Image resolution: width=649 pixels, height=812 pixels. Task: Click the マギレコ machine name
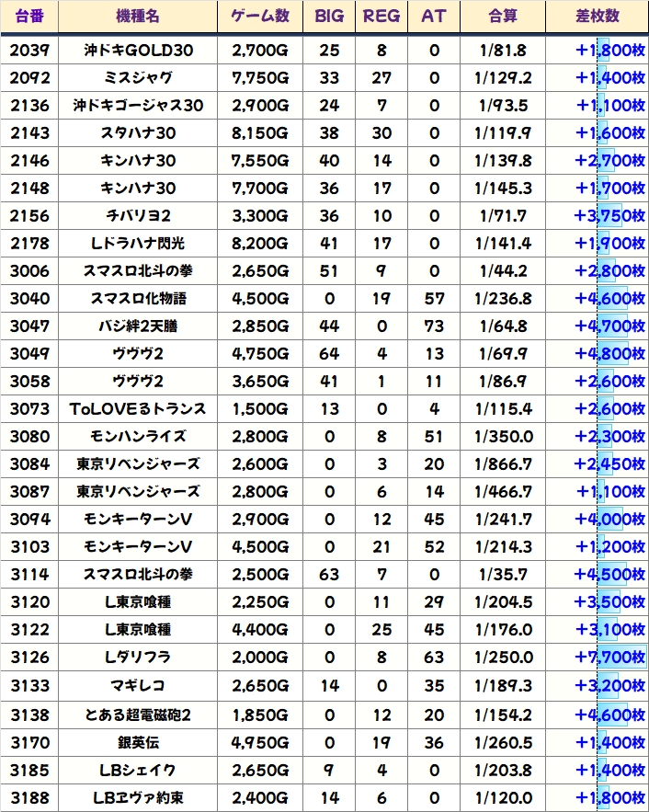[x=137, y=685]
